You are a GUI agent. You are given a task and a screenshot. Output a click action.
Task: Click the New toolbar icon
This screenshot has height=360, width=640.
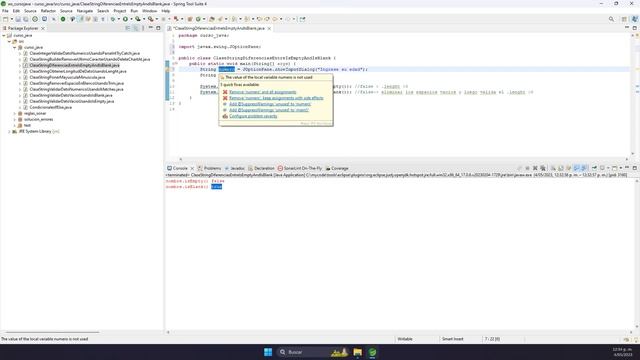click(5, 19)
